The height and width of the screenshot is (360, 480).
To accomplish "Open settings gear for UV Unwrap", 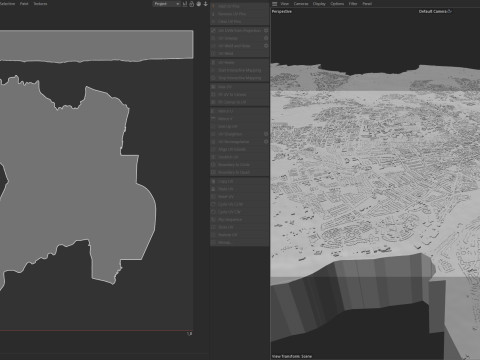I will click(x=266, y=38).
